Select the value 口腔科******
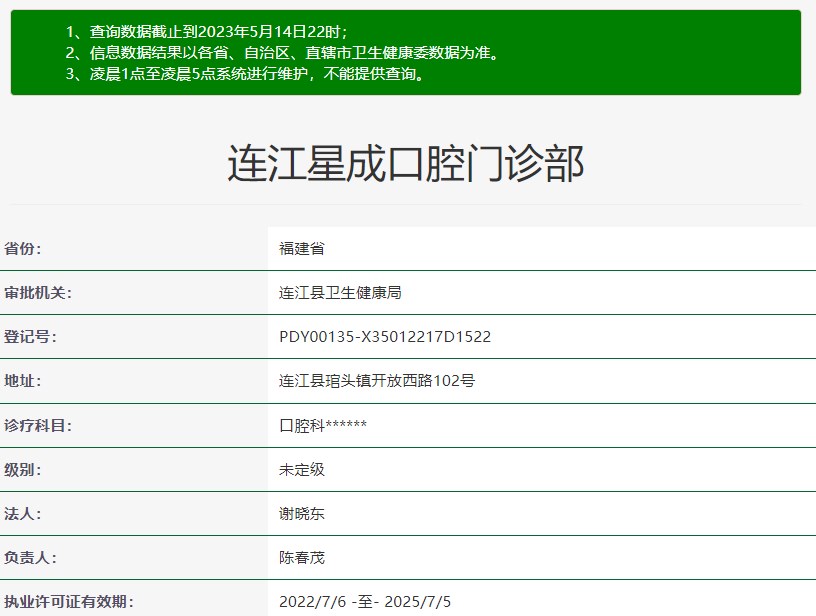The width and height of the screenshot is (816, 616). [x=323, y=426]
